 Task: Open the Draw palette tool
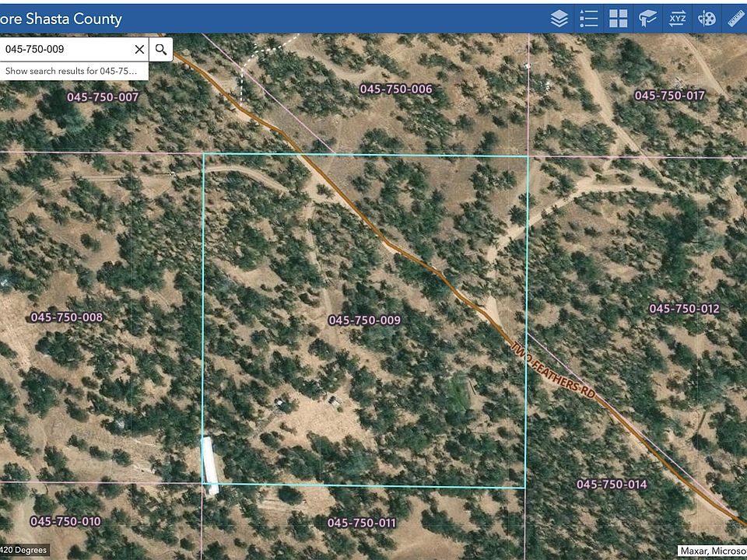pos(707,19)
